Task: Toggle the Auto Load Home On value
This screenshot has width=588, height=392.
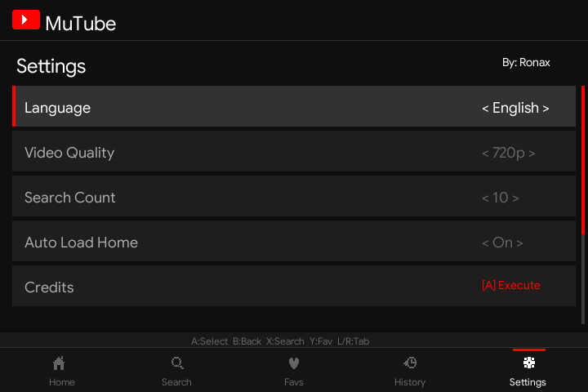Action: pos(502,243)
